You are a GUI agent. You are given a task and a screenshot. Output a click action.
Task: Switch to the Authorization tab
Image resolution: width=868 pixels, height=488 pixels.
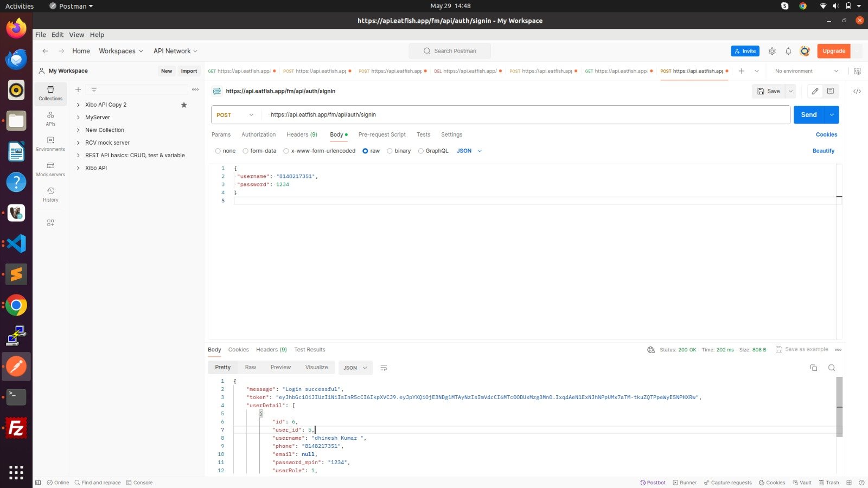pos(258,134)
